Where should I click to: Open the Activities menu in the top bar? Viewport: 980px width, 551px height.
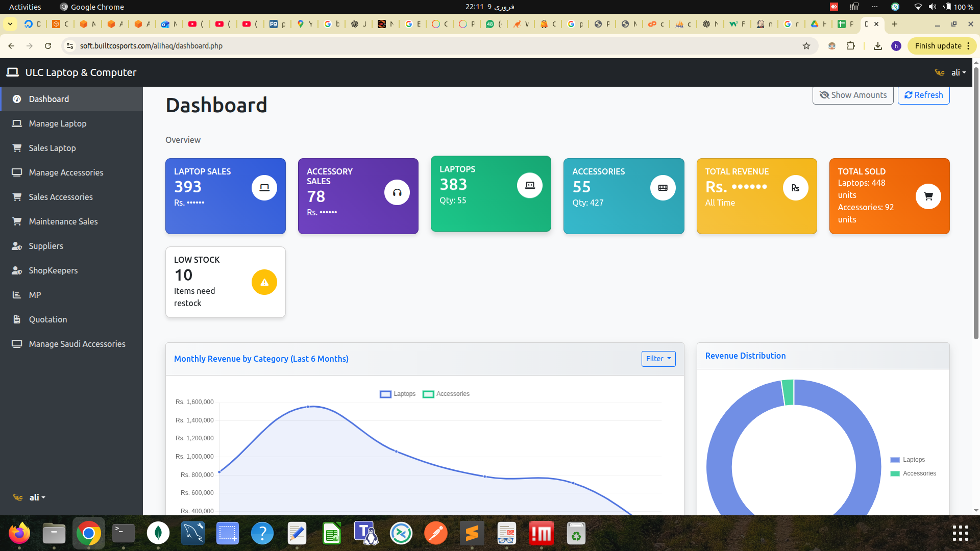coord(24,7)
